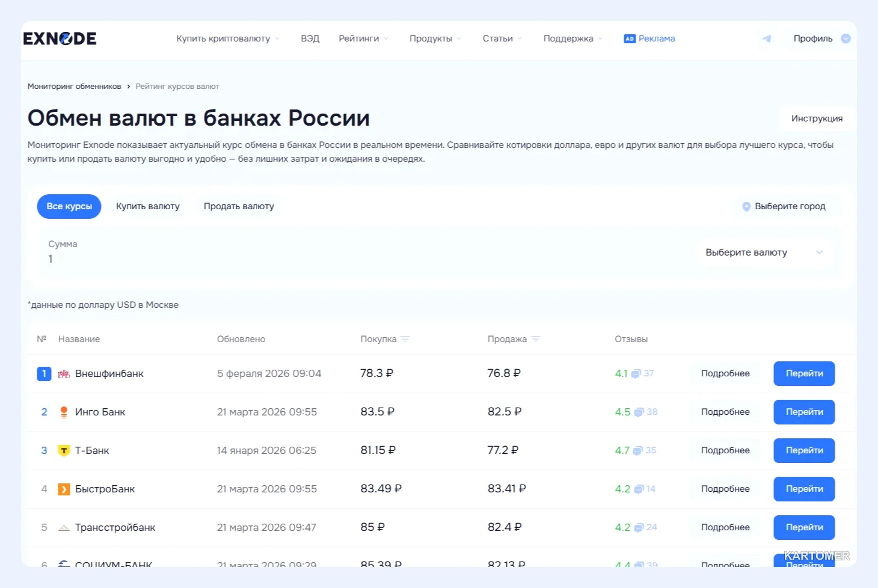The width and height of the screenshot is (878, 588).
Task: Click the sort icon next to Покупка
Action: coord(405,339)
